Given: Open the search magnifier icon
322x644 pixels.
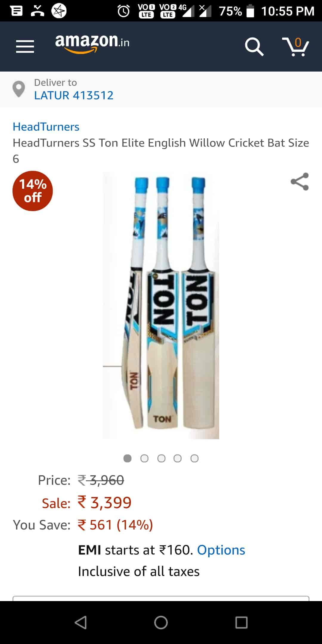Looking at the screenshot, I should tap(254, 47).
